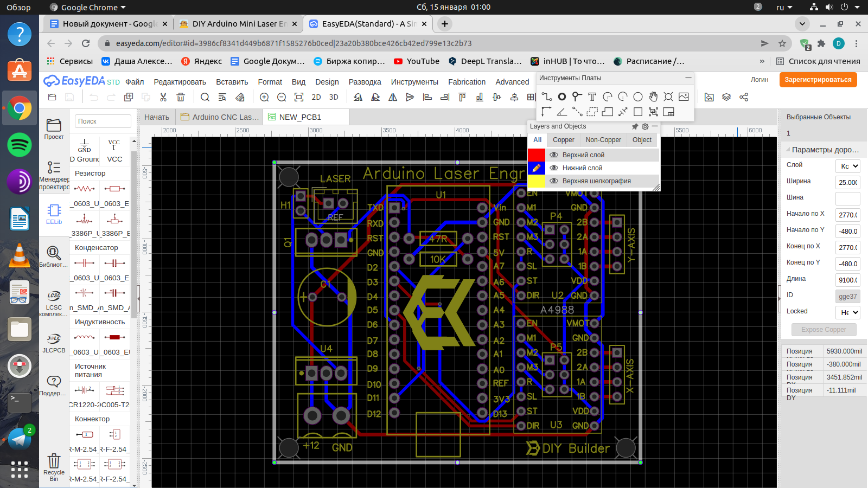
Task: Open the Locked dropdown
Action: pos(848,312)
